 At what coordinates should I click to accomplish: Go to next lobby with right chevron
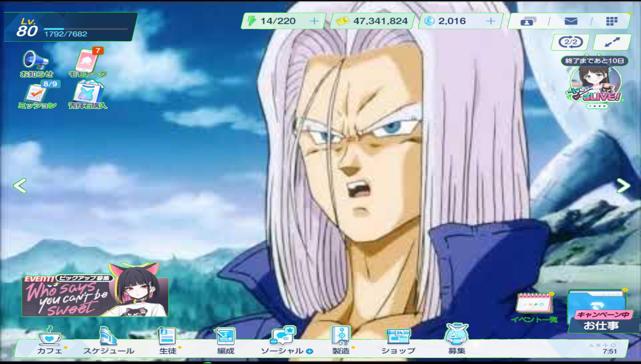tap(623, 186)
